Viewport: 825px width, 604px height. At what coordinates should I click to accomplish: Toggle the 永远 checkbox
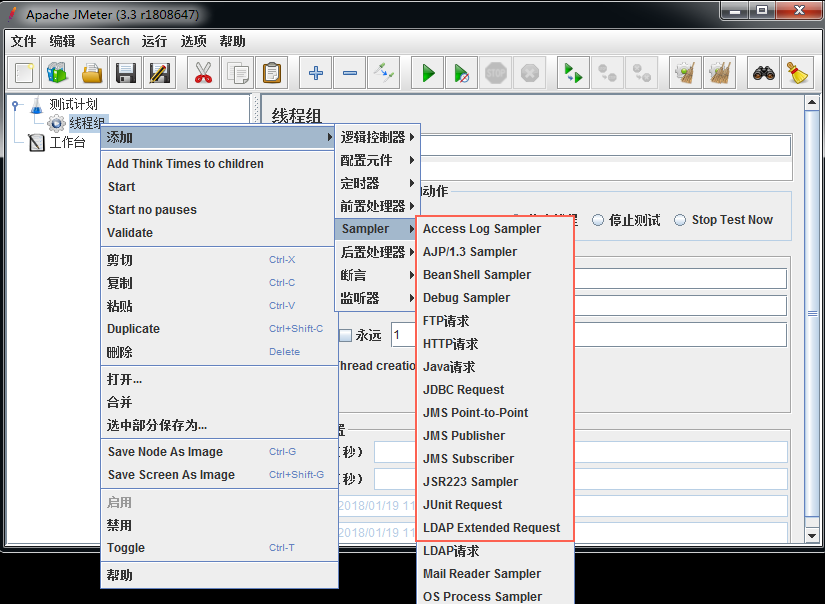tap(345, 335)
